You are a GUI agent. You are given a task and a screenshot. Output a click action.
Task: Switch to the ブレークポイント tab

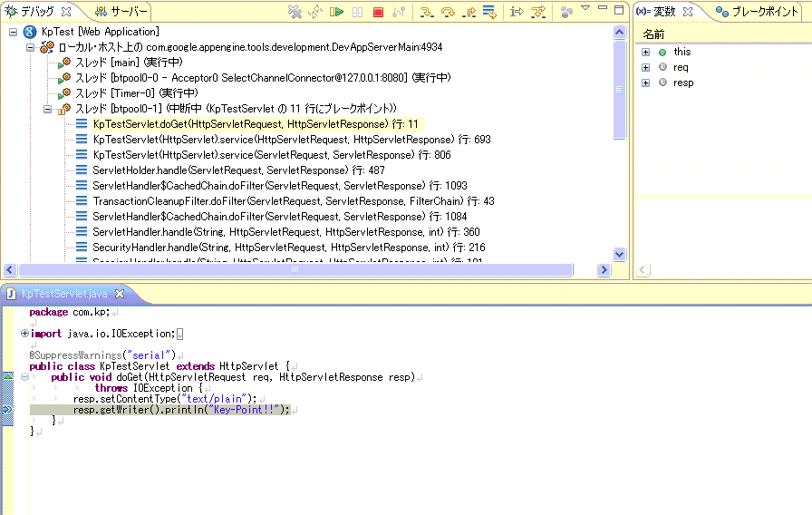757,12
